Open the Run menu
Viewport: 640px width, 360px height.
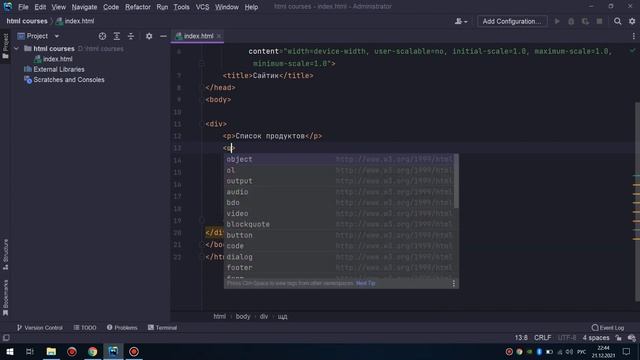(162, 7)
